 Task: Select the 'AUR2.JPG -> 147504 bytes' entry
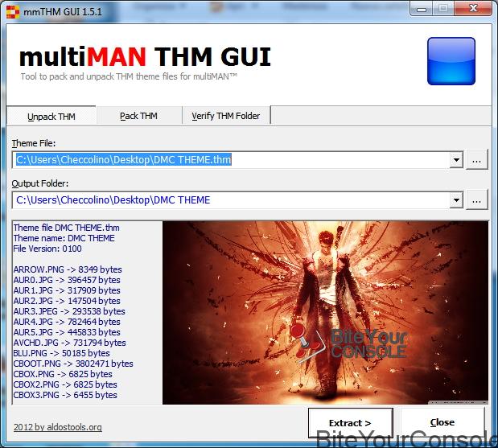coord(67,301)
